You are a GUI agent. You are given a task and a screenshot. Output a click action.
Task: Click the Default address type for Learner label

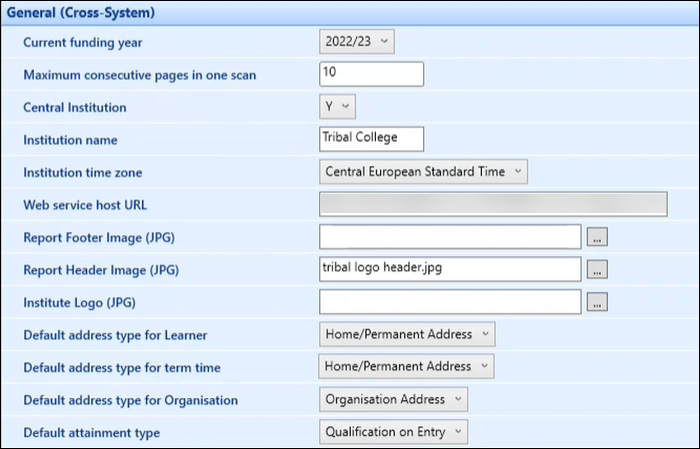coord(115,335)
